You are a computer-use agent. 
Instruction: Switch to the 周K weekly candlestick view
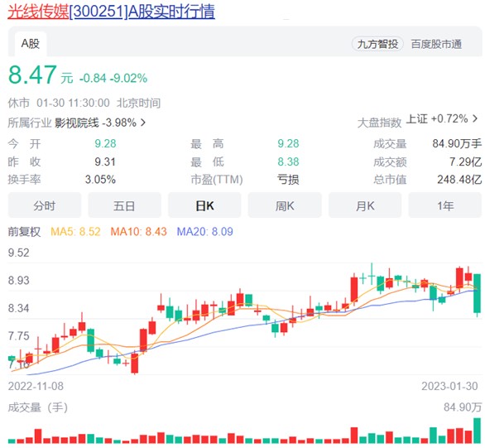(285, 205)
